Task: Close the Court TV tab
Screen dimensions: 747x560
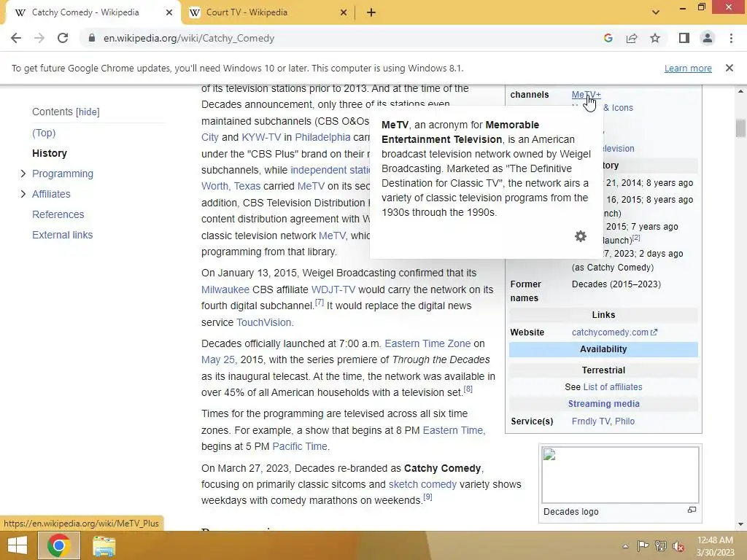Action: (344, 12)
